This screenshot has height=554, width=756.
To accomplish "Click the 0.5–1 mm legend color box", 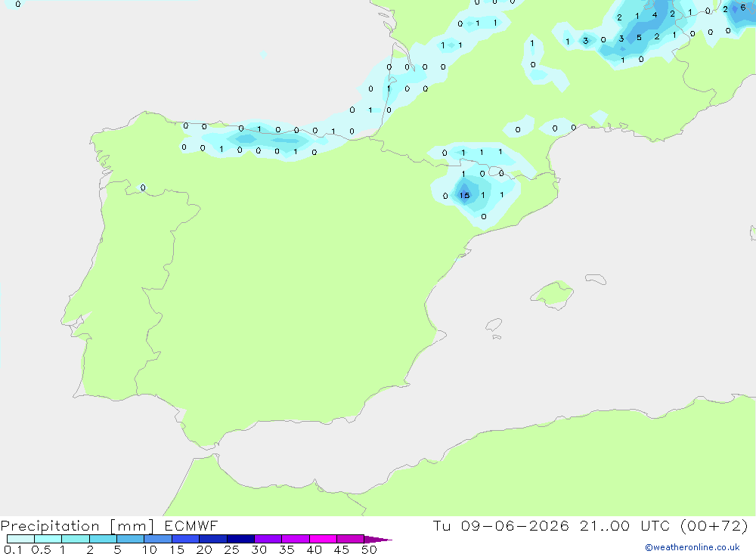I will [x=48, y=539].
